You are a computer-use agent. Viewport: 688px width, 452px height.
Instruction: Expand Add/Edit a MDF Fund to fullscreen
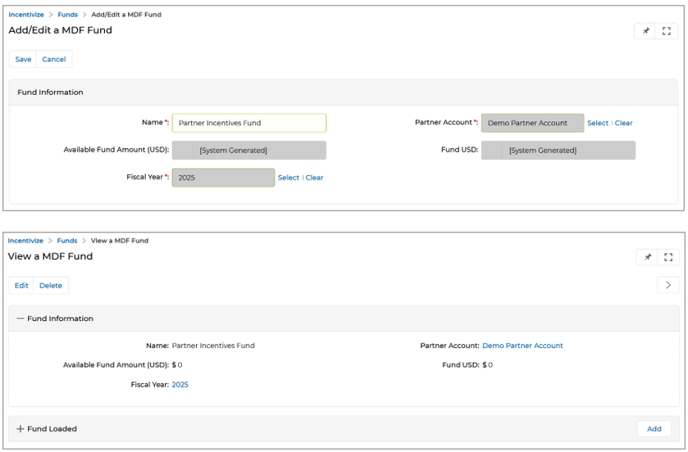[x=667, y=31]
